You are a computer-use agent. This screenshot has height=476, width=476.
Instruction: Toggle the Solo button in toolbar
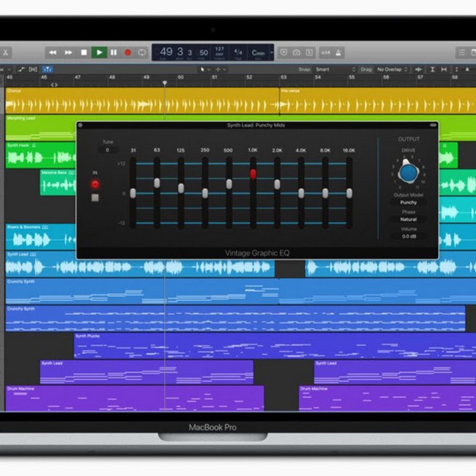(x=309, y=52)
